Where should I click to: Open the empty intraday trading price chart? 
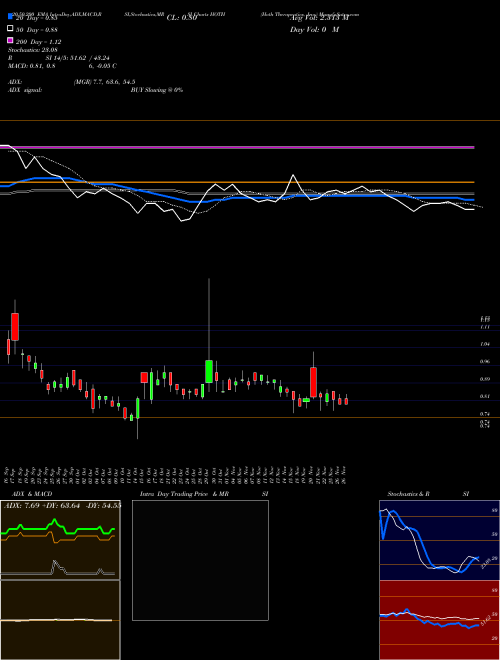(x=200, y=560)
